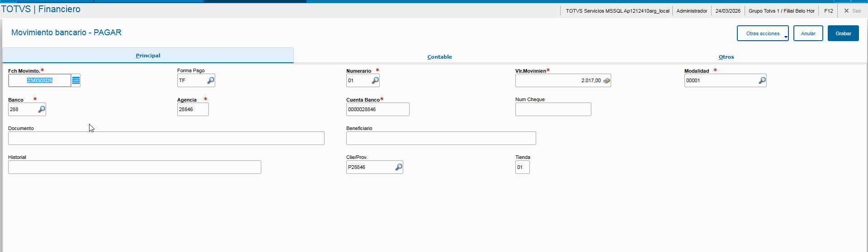This screenshot has height=252, width=868.
Task: Switch to the Contable tab
Action: pos(439,57)
